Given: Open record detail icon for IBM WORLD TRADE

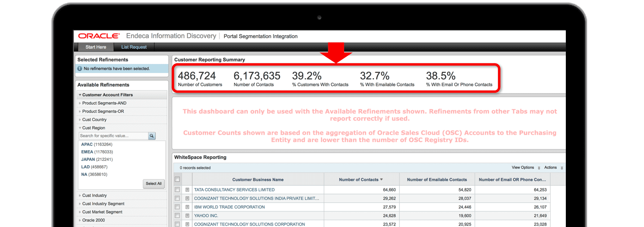Looking at the screenshot, I should pos(187,207).
